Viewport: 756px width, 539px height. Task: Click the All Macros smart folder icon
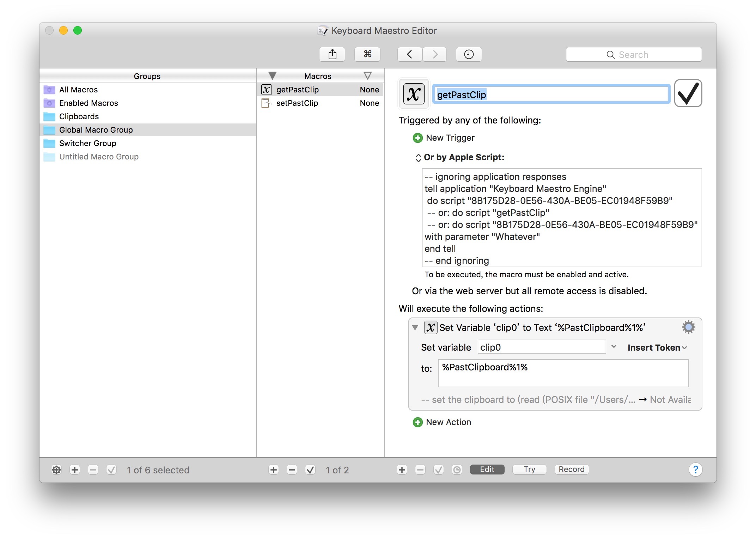[x=49, y=90]
